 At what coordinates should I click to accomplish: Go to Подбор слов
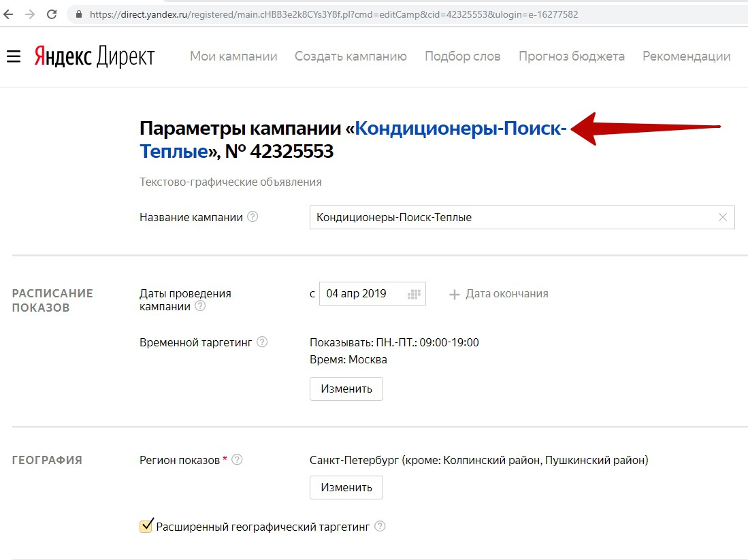pos(462,56)
